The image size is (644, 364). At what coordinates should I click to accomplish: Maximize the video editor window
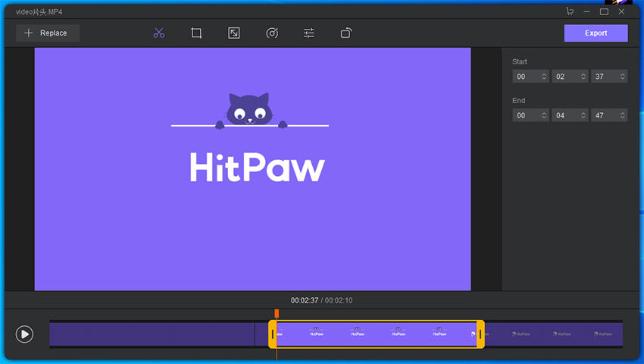(604, 11)
